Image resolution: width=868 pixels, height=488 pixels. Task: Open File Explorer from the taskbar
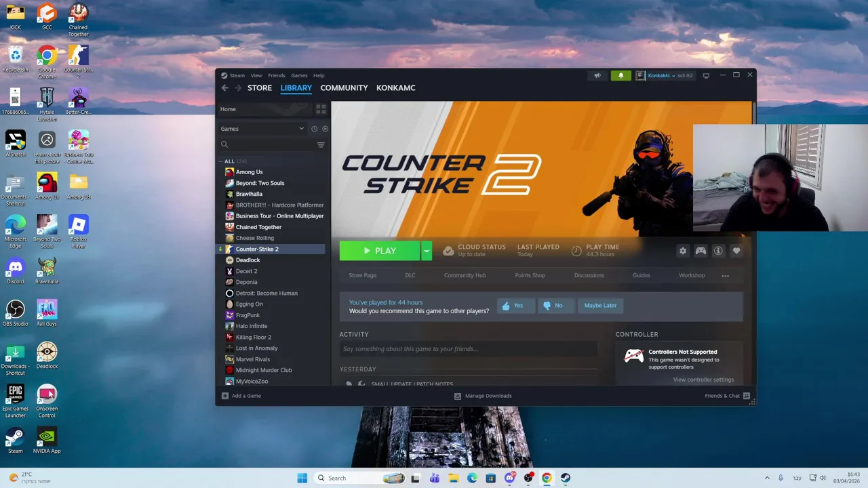pos(453,478)
